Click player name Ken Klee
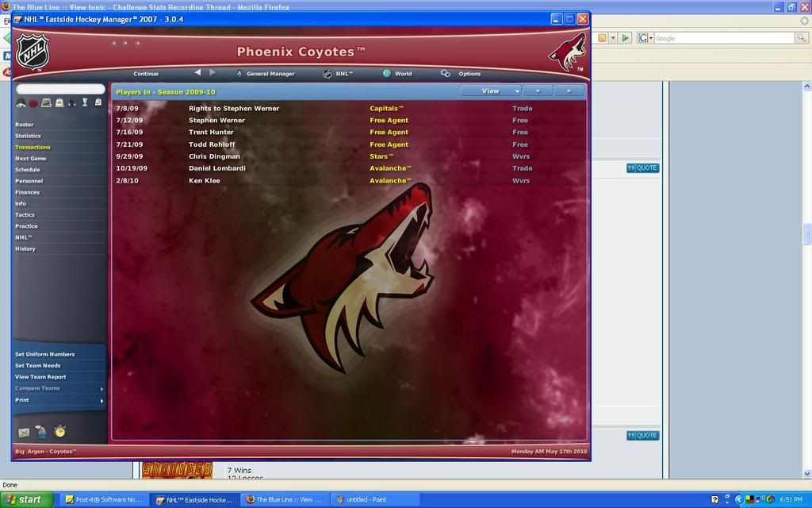 205,181
